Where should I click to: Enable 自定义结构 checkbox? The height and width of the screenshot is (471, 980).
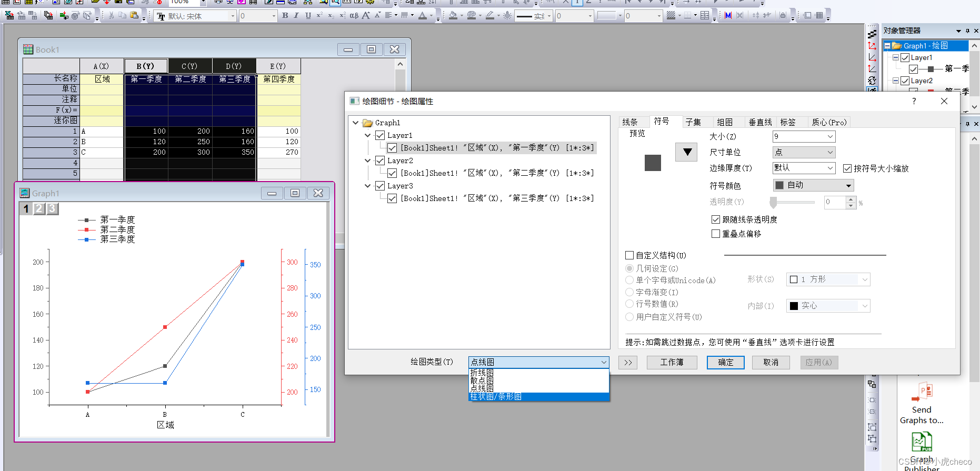629,255
